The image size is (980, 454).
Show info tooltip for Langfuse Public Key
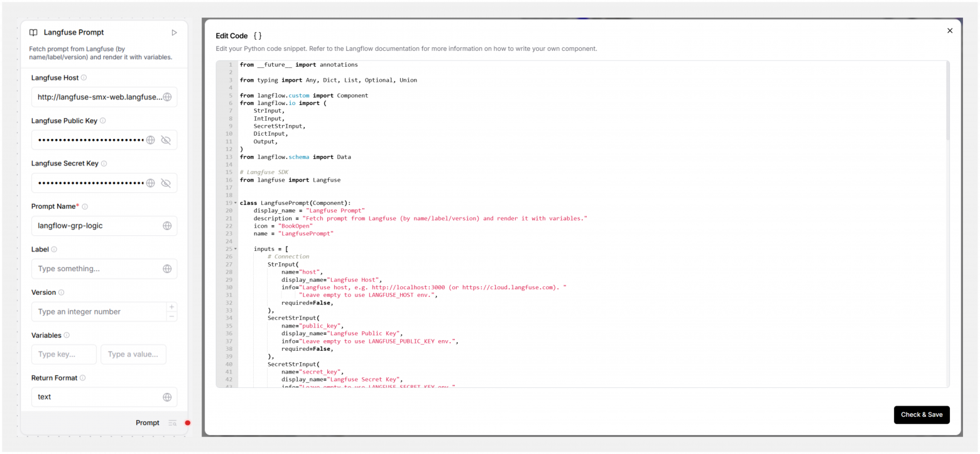click(103, 121)
